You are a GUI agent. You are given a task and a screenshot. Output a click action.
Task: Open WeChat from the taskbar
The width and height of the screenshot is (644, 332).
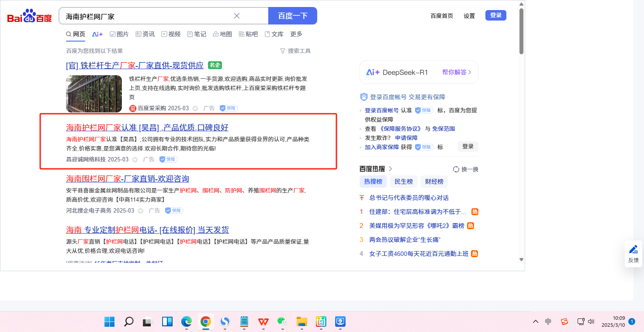click(x=282, y=322)
